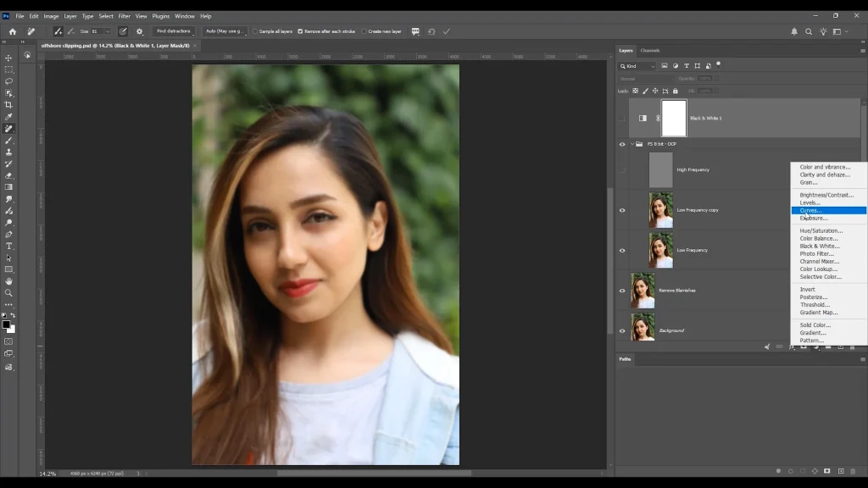Select the Move tool
This screenshot has height=488, width=868.
[8, 58]
